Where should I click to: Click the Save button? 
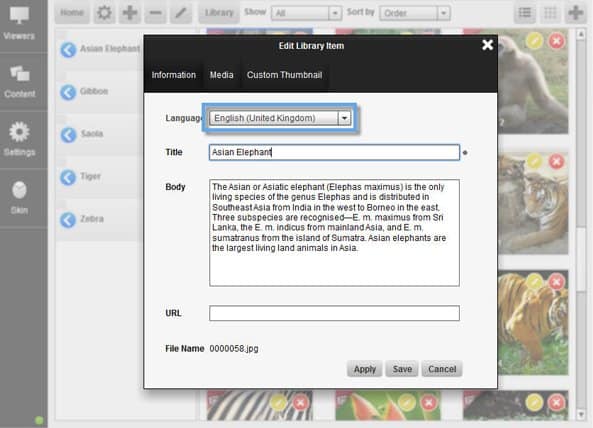[402, 369]
